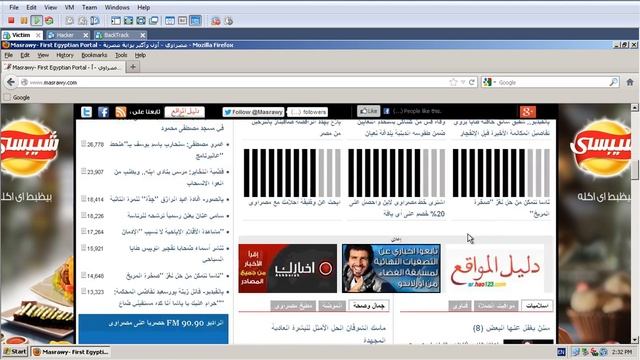Screen dimensions: 640x360
Task: Go to Firefox Home page icon
Action: (x=630, y=82)
